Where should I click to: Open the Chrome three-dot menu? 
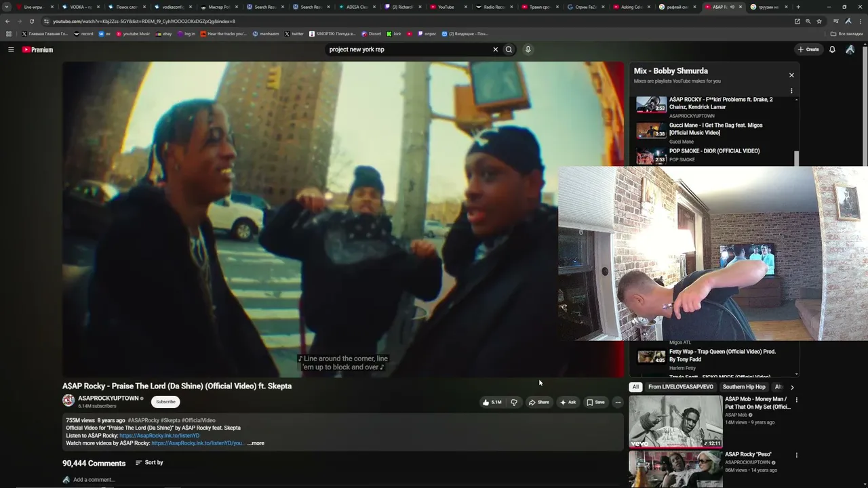(861, 21)
